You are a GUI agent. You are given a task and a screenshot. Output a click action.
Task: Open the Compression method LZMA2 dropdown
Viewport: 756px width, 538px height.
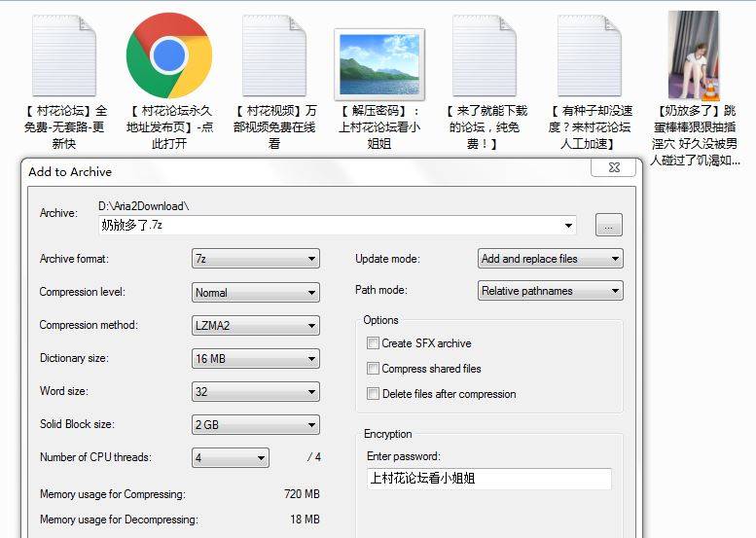tap(256, 326)
